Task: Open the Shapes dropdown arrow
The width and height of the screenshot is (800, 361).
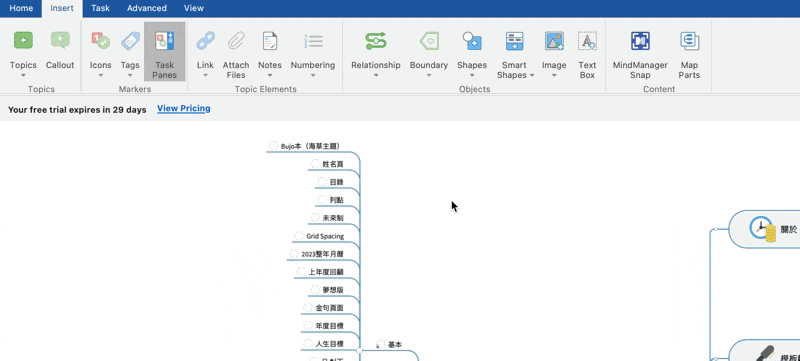Action: click(x=472, y=75)
